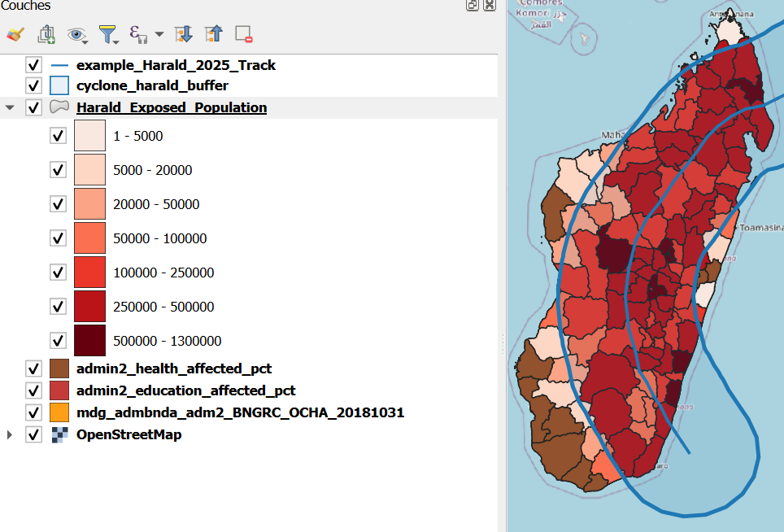The height and width of the screenshot is (532, 784).
Task: Open the Filter Legend funnel icon
Action: (107, 34)
